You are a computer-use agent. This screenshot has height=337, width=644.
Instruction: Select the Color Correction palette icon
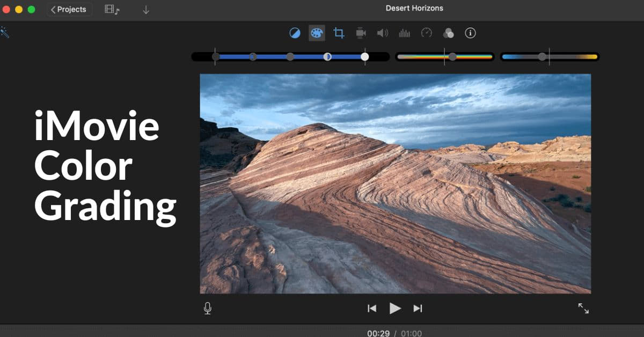tap(317, 33)
